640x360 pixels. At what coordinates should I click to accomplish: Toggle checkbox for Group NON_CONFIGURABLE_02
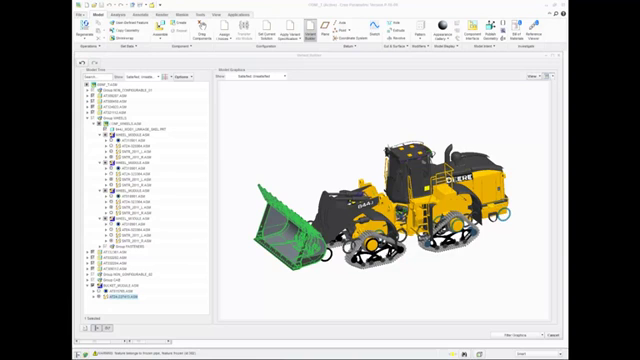tap(93, 274)
